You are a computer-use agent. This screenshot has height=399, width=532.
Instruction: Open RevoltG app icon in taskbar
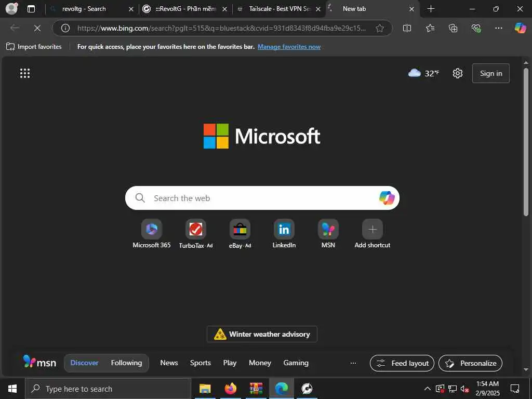point(307,389)
